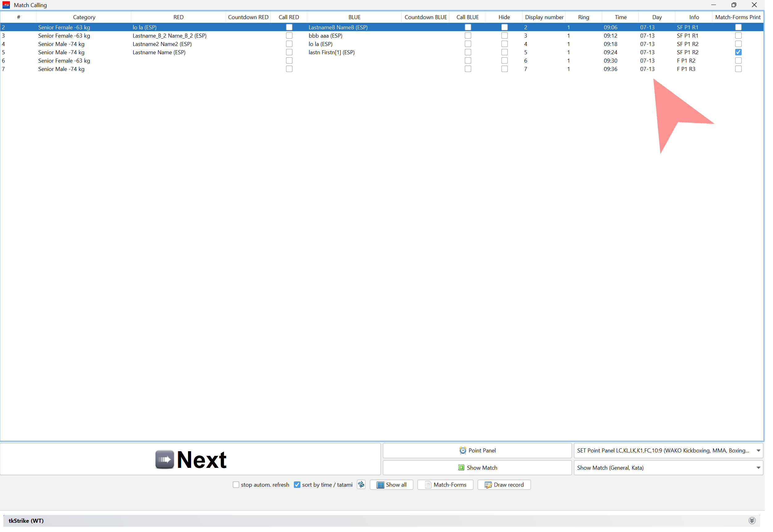Open the Show Match (General, Kata) dropdown
773x532 pixels.
(758, 468)
